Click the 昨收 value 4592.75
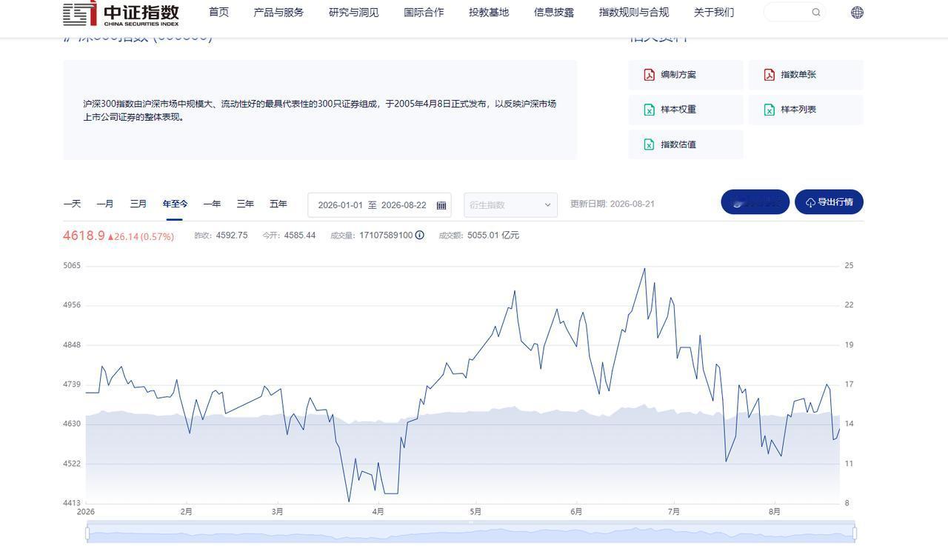The width and height of the screenshot is (948, 560). click(232, 236)
